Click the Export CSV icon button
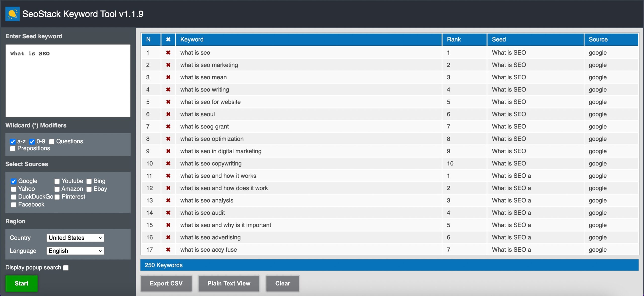This screenshot has width=644, height=296. [166, 283]
